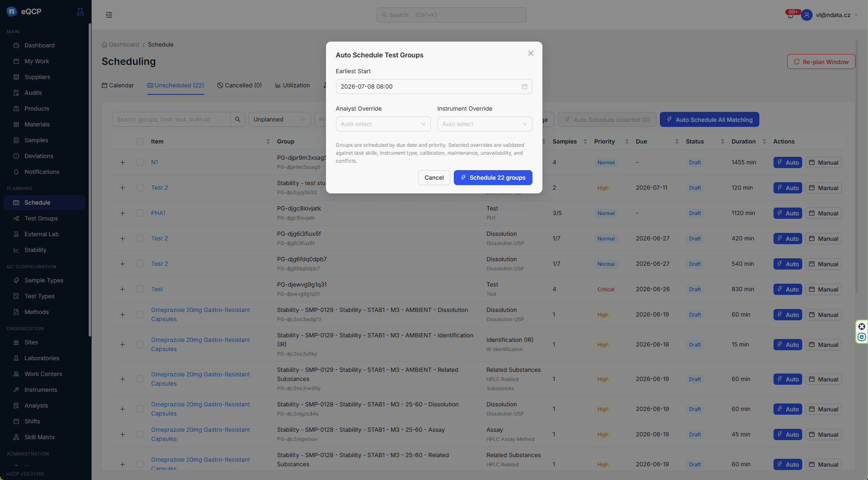Click Auto Schedule All Matching button

coord(709,119)
